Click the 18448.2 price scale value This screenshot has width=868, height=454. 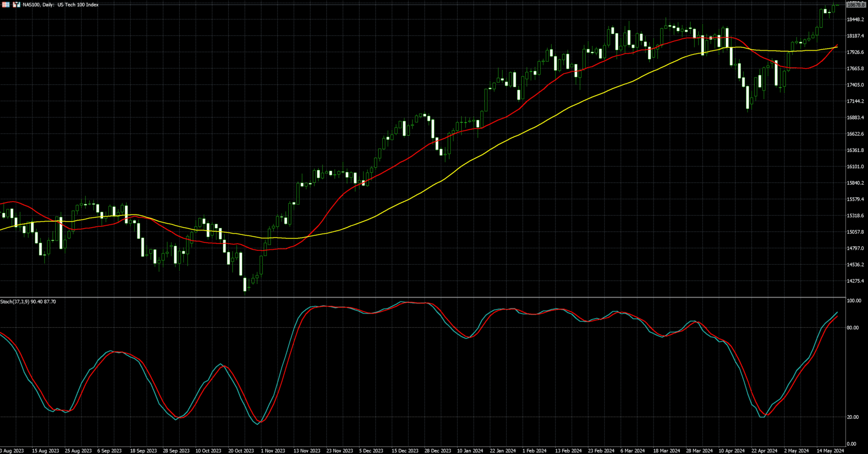tap(855, 19)
